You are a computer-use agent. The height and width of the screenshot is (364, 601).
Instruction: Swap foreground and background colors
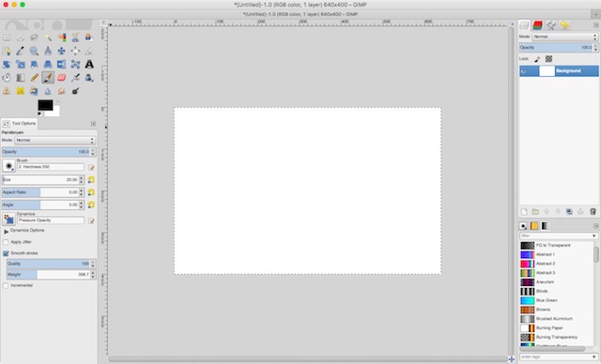click(x=57, y=102)
